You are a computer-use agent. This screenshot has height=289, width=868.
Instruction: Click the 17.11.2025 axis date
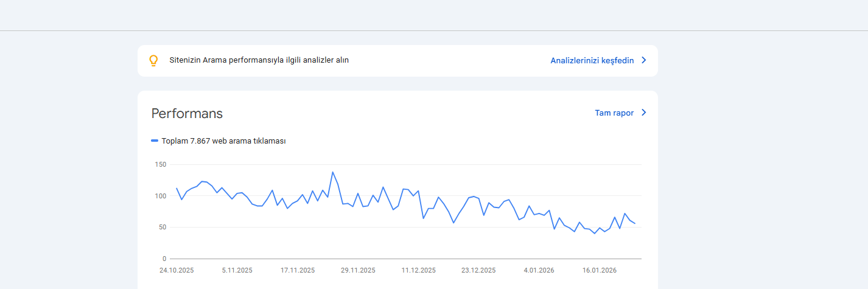pyautogui.click(x=298, y=271)
